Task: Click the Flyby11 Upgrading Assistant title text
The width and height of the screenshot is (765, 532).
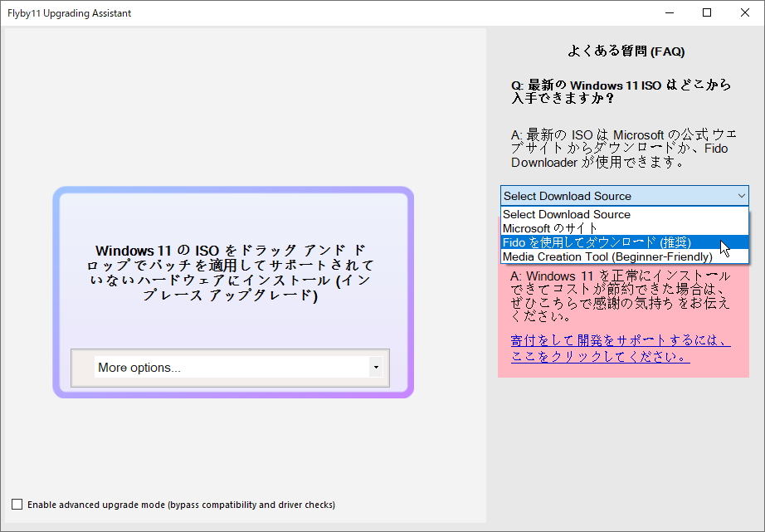Action: coord(69,13)
